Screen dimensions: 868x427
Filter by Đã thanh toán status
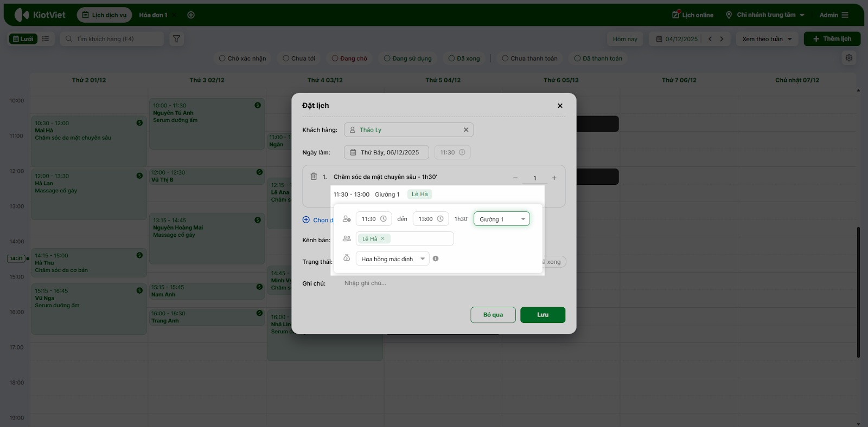pos(598,59)
